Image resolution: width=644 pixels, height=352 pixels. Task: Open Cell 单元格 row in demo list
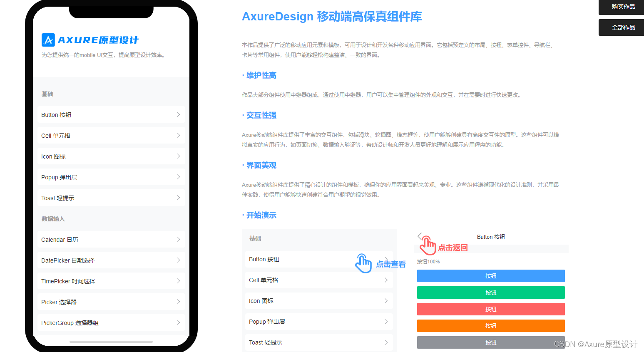pos(319,280)
